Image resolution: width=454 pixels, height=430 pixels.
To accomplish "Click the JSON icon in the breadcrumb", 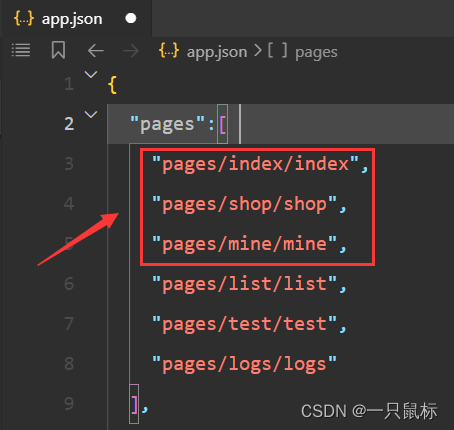I will click(169, 51).
